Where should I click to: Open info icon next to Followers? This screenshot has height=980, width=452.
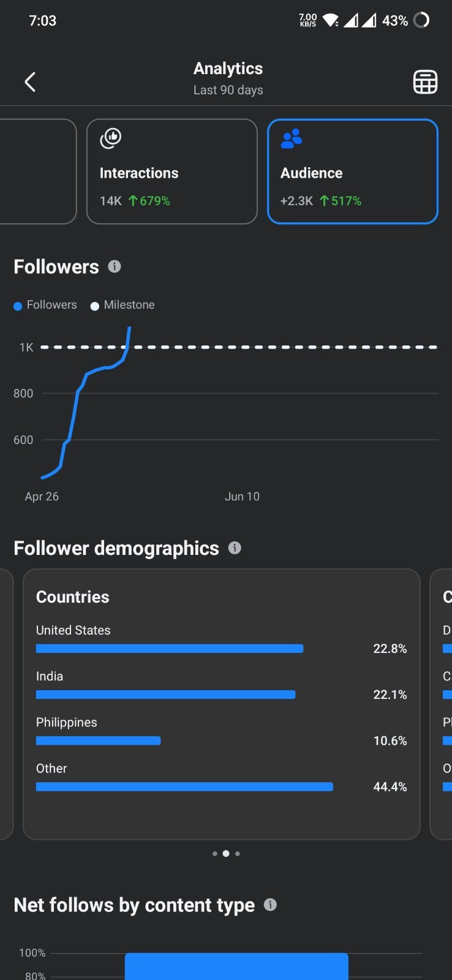click(115, 266)
